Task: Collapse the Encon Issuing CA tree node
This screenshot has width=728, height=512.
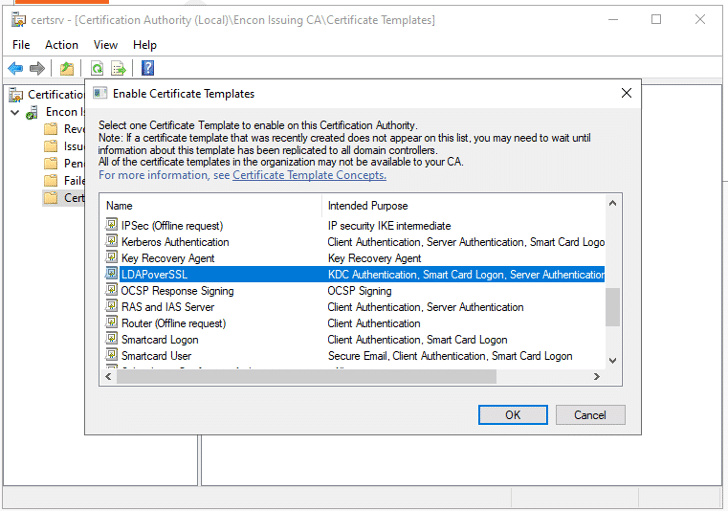Action: (x=15, y=113)
